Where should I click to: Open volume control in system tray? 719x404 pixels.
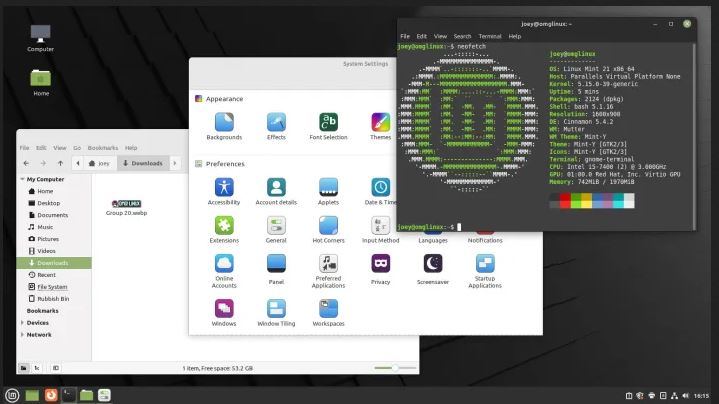click(685, 395)
